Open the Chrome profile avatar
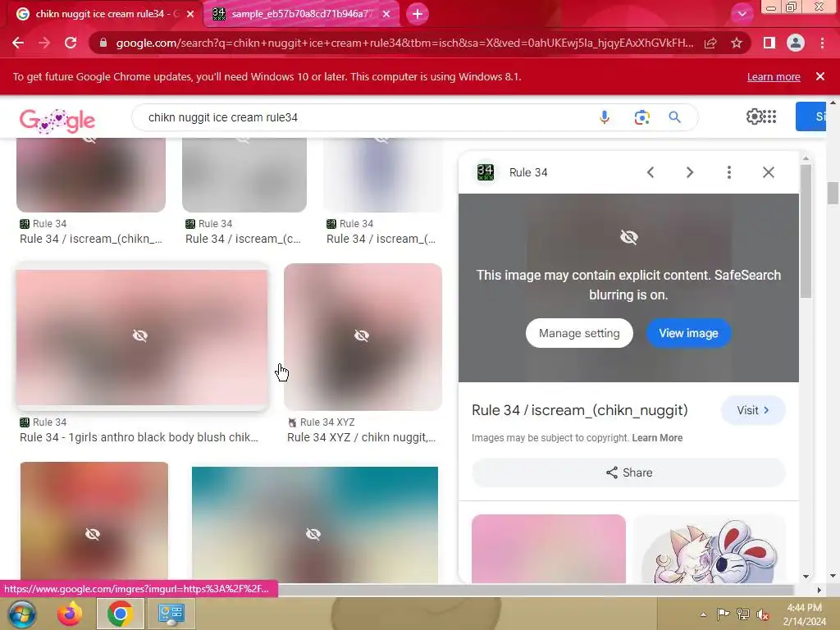Image resolution: width=840 pixels, height=630 pixels. click(796, 43)
